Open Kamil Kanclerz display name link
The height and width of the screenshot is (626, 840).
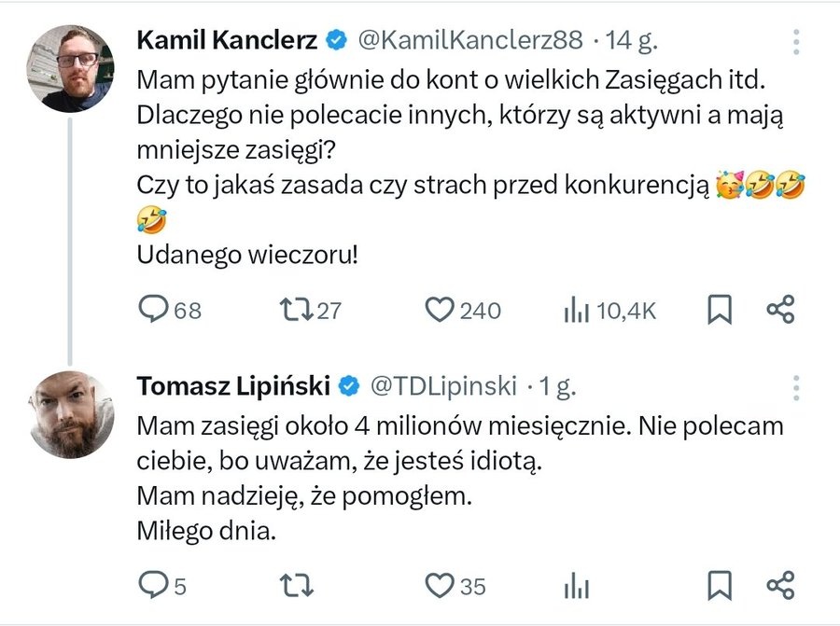228,40
